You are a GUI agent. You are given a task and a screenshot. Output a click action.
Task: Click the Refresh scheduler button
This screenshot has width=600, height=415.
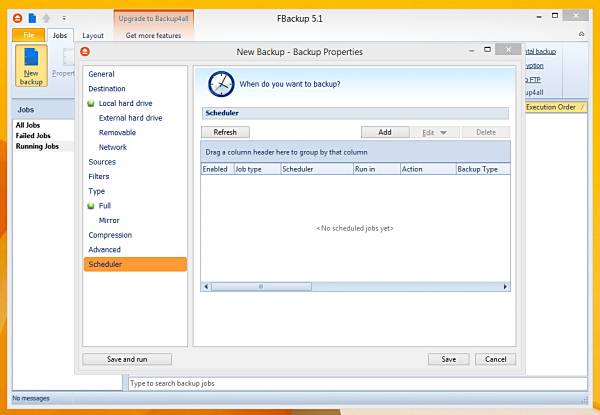click(225, 132)
